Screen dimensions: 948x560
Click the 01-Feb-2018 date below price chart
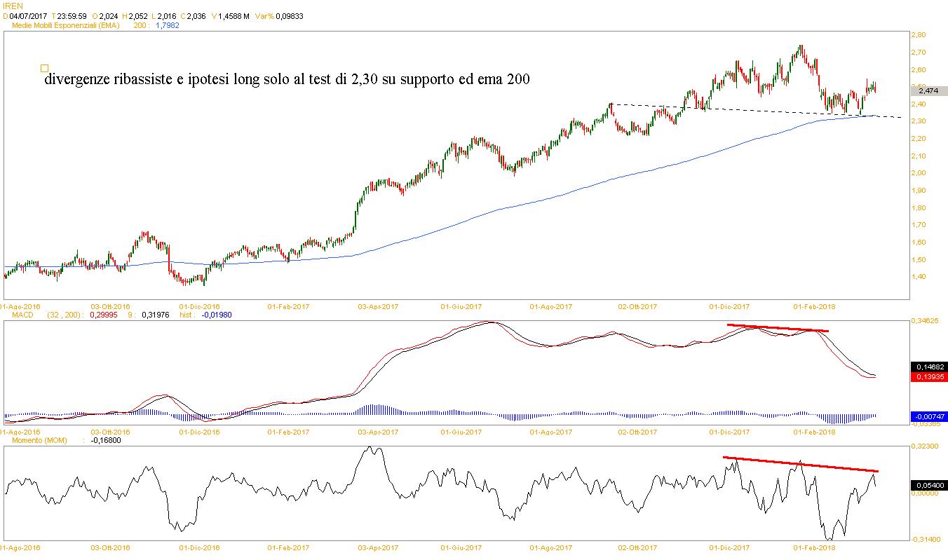[813, 307]
